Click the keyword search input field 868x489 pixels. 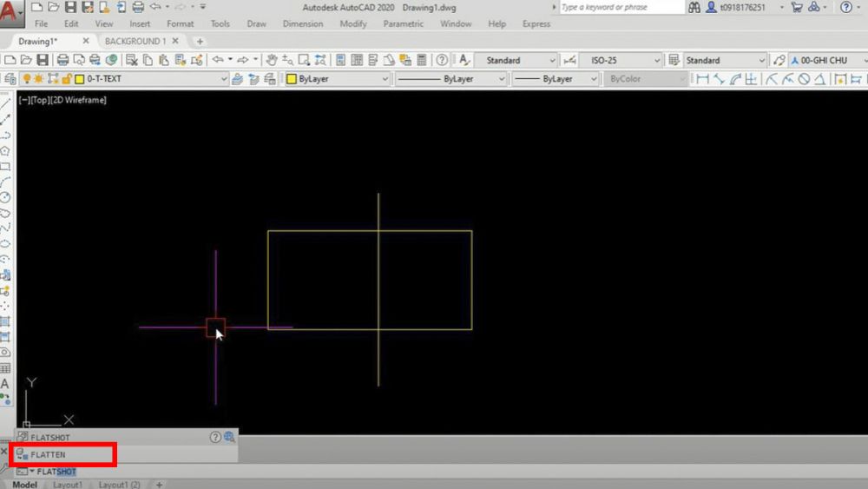(621, 7)
